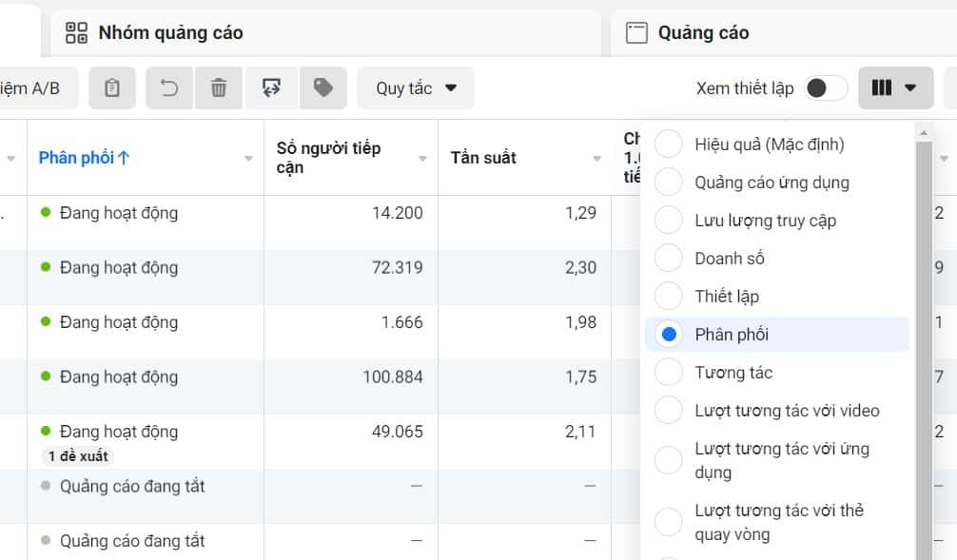The height and width of the screenshot is (560, 957).
Task: Click the grid icon on the Nhóm quảng cáo tab
Action: (75, 31)
